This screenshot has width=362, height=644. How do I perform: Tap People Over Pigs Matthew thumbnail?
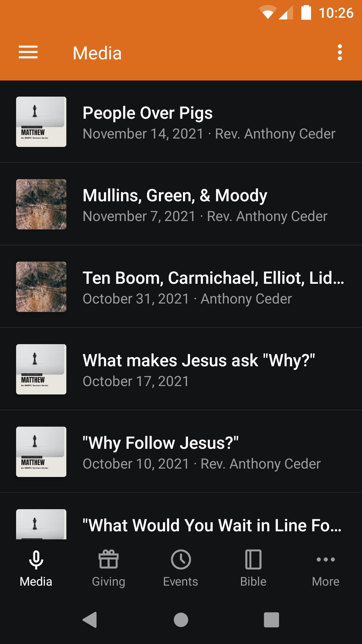[41, 122]
